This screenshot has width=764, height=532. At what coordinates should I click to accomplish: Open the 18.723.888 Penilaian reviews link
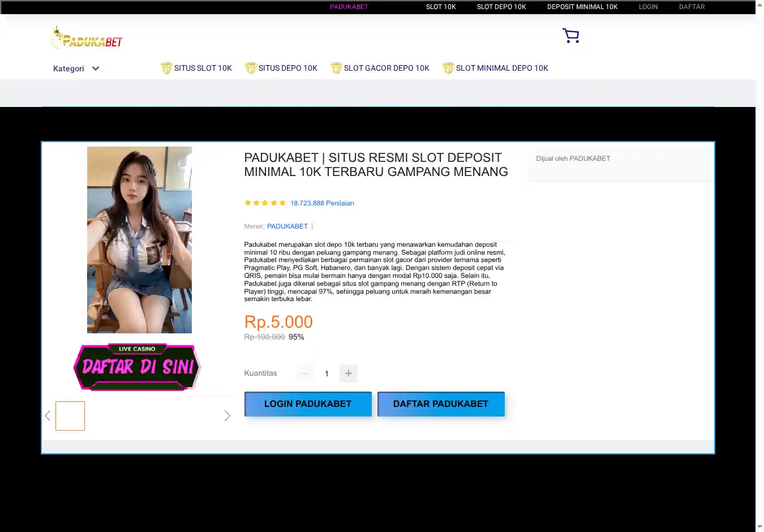(322, 203)
